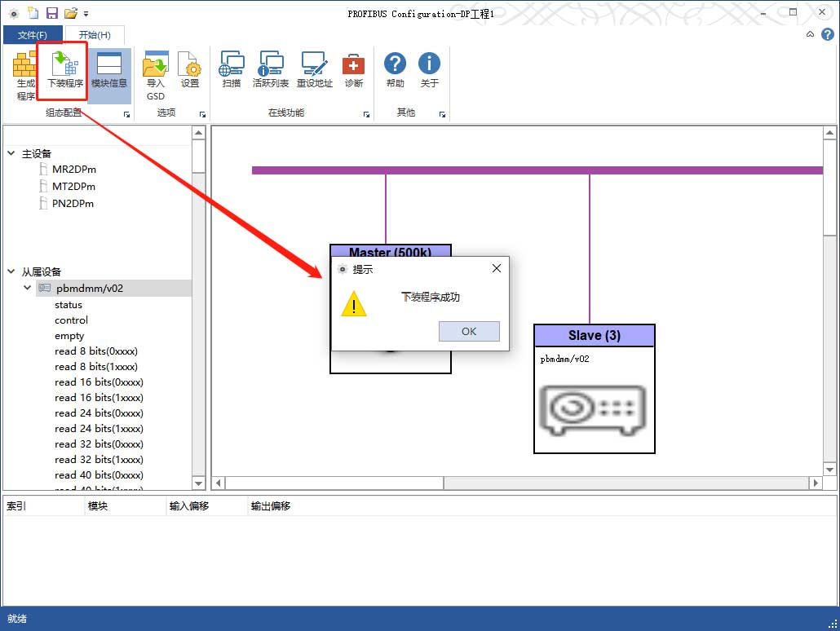Collapse the 从属设备 tree node
840x631 pixels.
tap(11, 271)
